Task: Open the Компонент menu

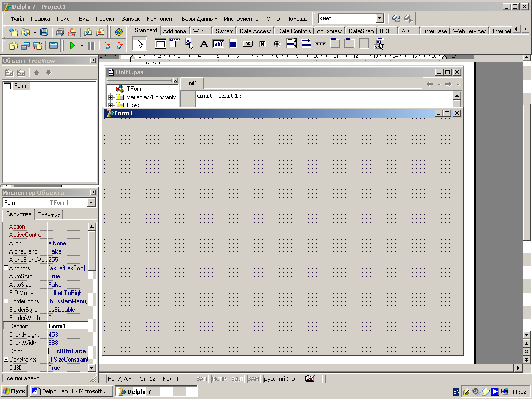Action: point(161,19)
